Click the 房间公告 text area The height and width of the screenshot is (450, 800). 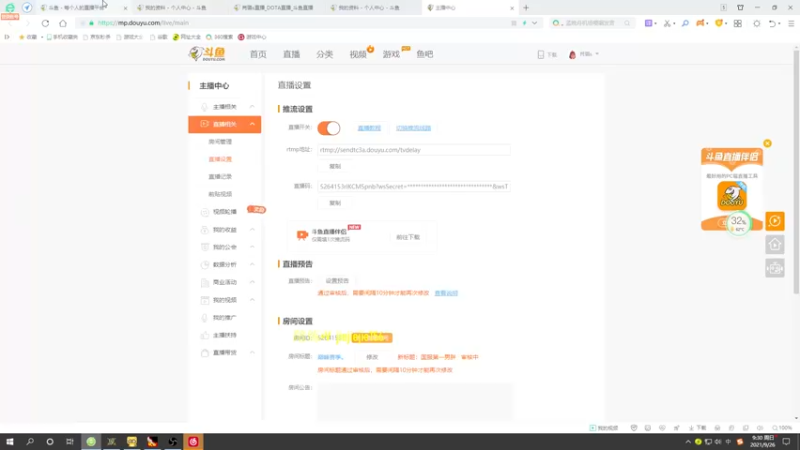[x=415, y=402]
